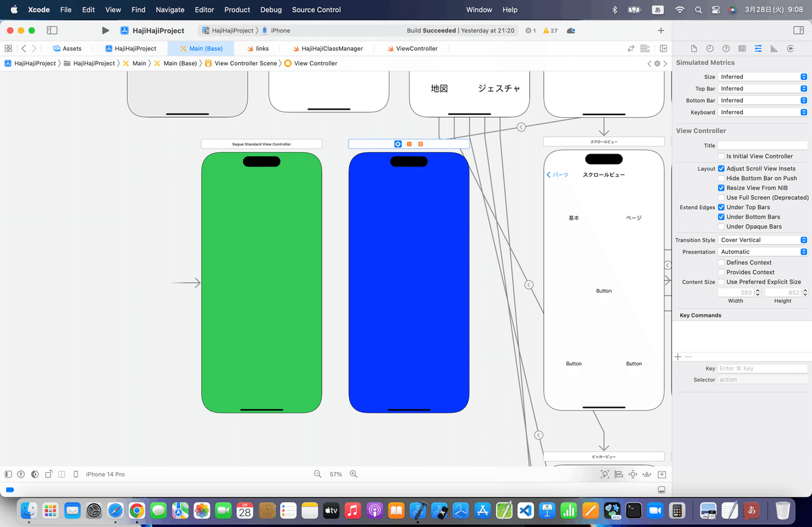
Task: Zoom in on the storyboard canvas
Action: click(353, 474)
